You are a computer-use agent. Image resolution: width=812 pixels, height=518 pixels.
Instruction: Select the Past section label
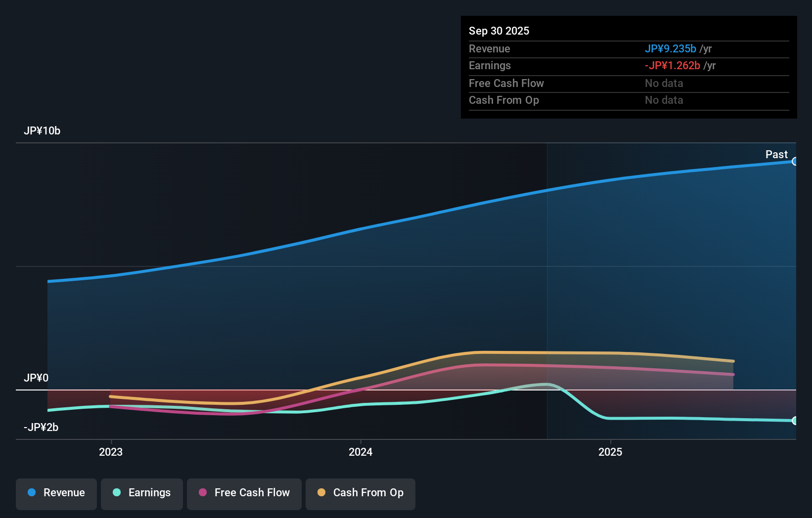tap(776, 154)
